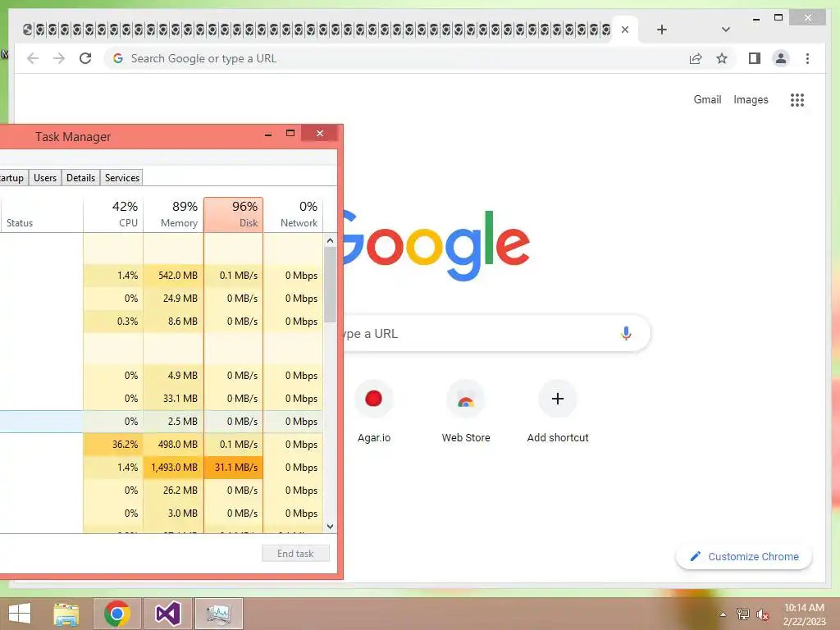The height and width of the screenshot is (630, 840).
Task: Go forward in Chrome navigation
Action: (59, 58)
